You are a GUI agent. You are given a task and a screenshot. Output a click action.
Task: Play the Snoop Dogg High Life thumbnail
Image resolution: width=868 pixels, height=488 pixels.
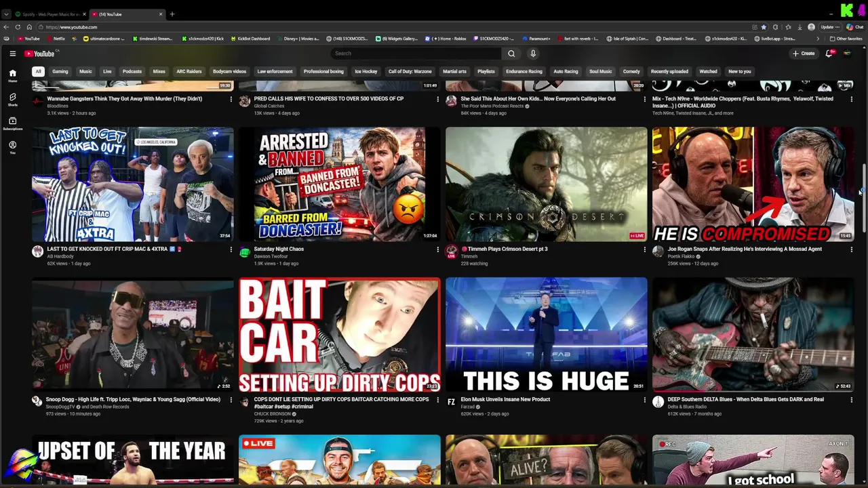[x=133, y=334]
